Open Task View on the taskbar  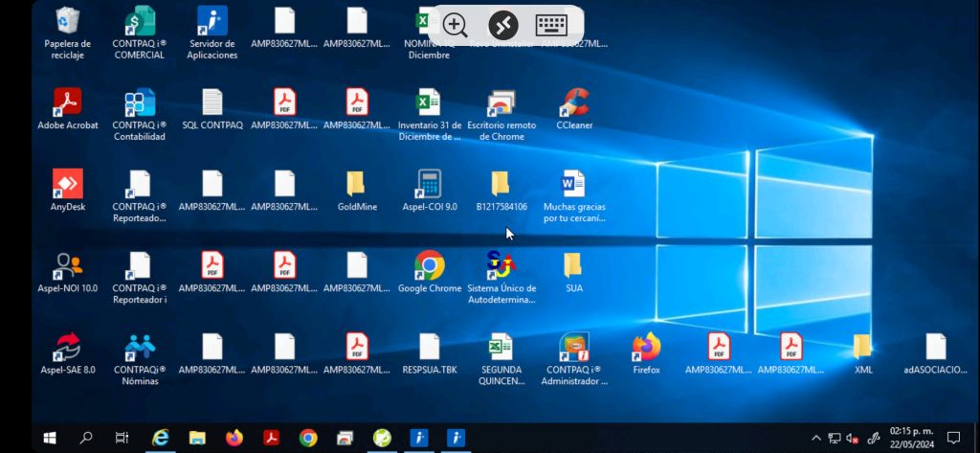[122, 438]
